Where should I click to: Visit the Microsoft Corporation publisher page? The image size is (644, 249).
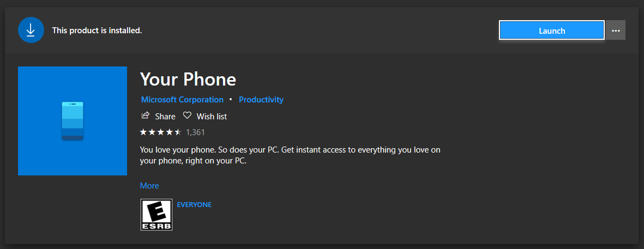tap(182, 100)
